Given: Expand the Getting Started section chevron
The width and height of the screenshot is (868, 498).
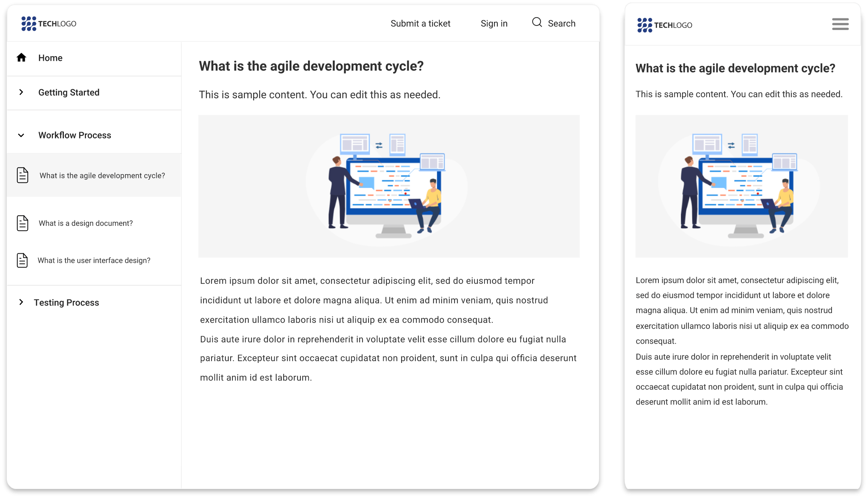Looking at the screenshot, I should [21, 92].
